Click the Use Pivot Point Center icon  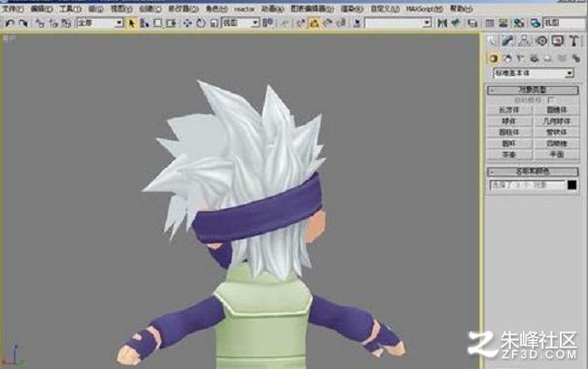pos(268,24)
